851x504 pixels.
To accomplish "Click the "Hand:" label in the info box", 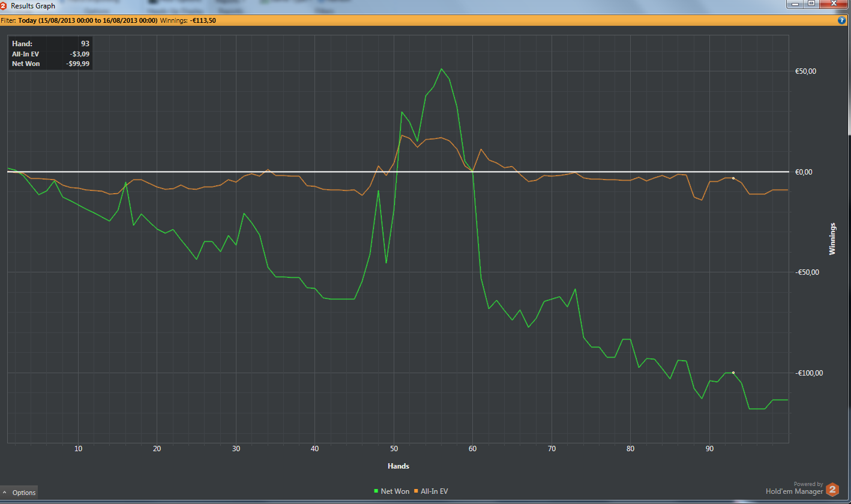I will point(22,44).
